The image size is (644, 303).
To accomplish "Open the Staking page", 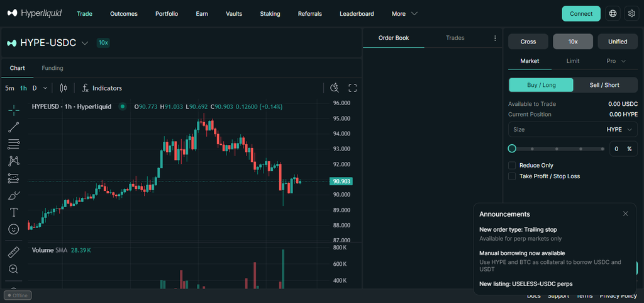I will [x=270, y=14].
